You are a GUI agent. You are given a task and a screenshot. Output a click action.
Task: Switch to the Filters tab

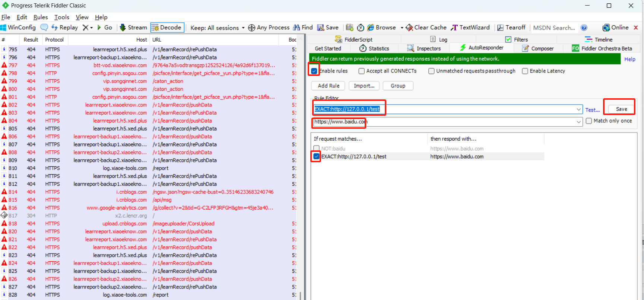click(x=517, y=39)
